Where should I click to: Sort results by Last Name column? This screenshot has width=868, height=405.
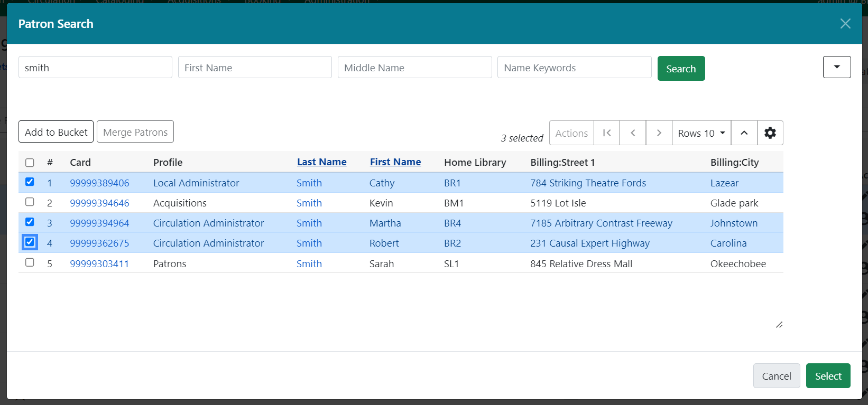(x=321, y=162)
